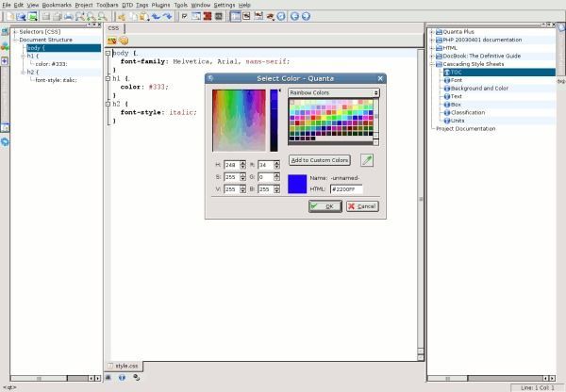566x392 pixels.
Task: Click the Font documentation icon
Action: pos(446,79)
